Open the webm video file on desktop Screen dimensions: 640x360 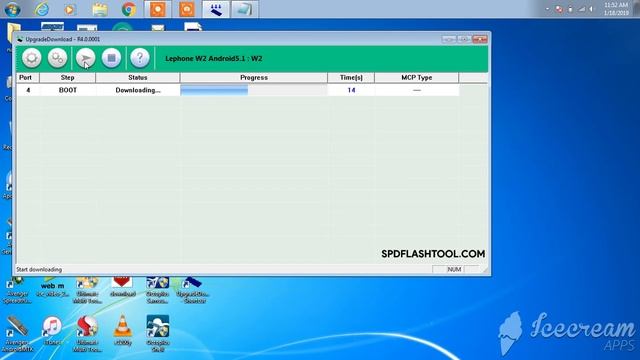52,287
